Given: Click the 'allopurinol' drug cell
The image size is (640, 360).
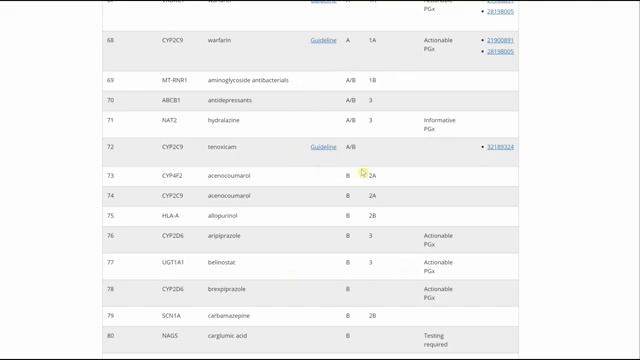Looking at the screenshot, I should (222, 216).
